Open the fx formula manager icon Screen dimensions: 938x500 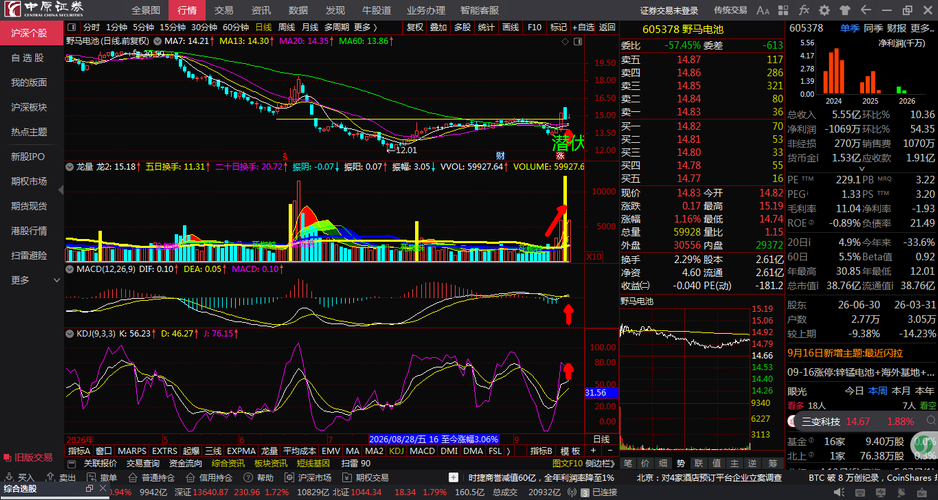pyautogui.click(x=804, y=10)
